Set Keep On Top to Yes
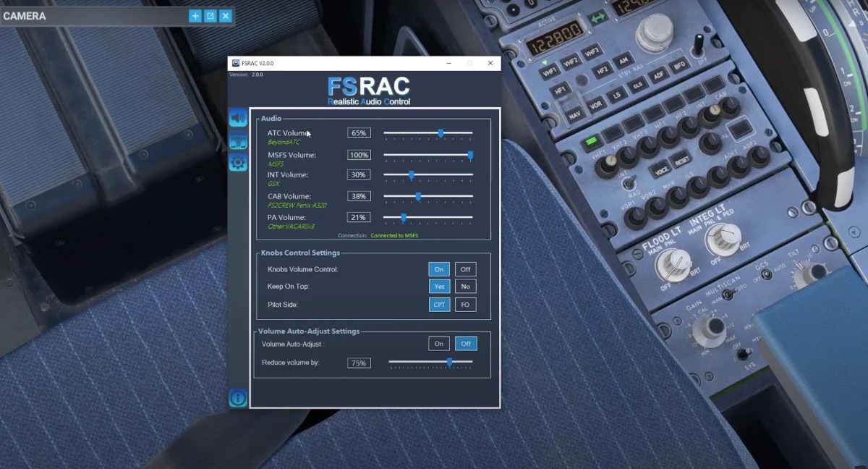Viewport: 868px width, 469px height. (439, 286)
